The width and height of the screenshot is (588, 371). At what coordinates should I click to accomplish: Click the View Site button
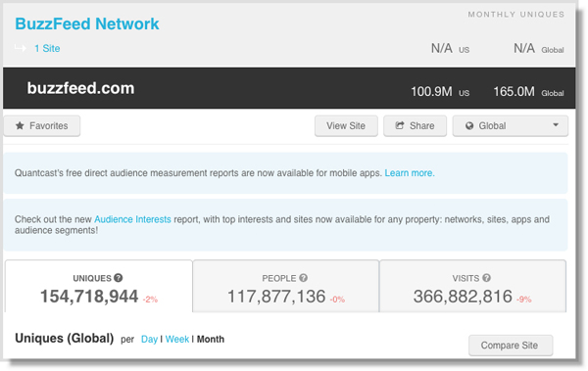click(346, 126)
